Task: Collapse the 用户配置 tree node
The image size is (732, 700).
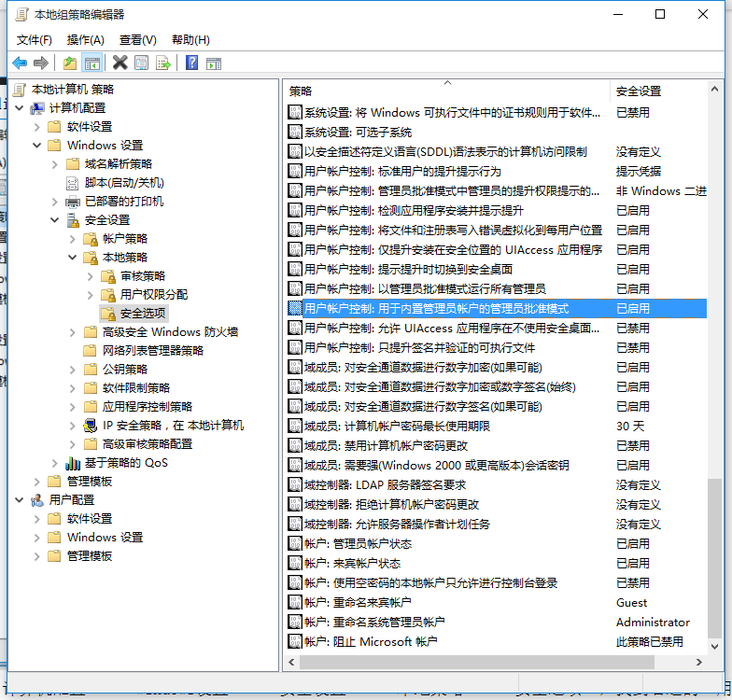Action: (20, 500)
